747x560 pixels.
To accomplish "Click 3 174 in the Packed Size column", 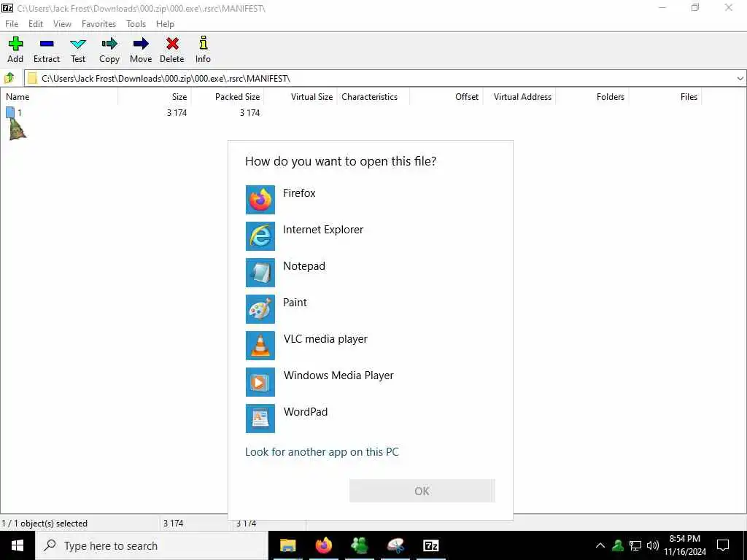I will tap(249, 113).
